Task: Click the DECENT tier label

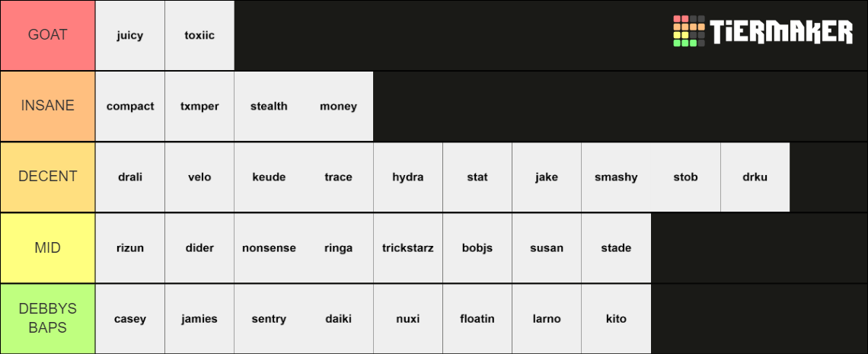Action: point(48,177)
